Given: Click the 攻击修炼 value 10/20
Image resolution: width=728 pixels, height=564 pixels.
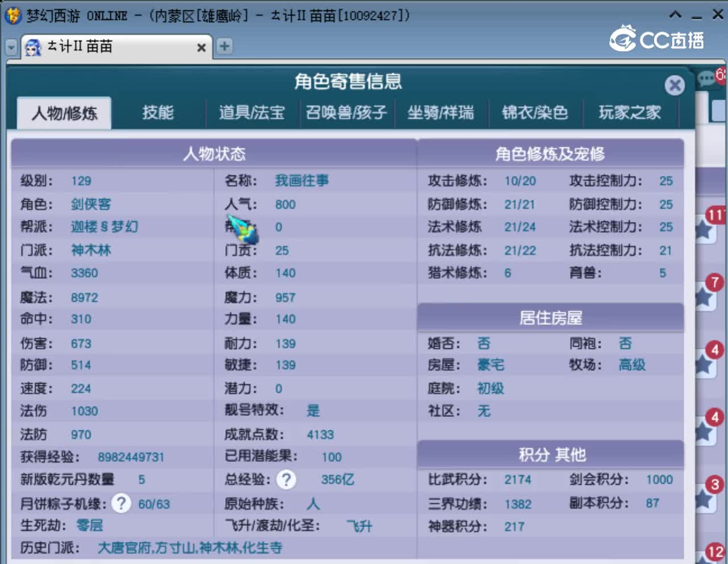Looking at the screenshot, I should [520, 181].
